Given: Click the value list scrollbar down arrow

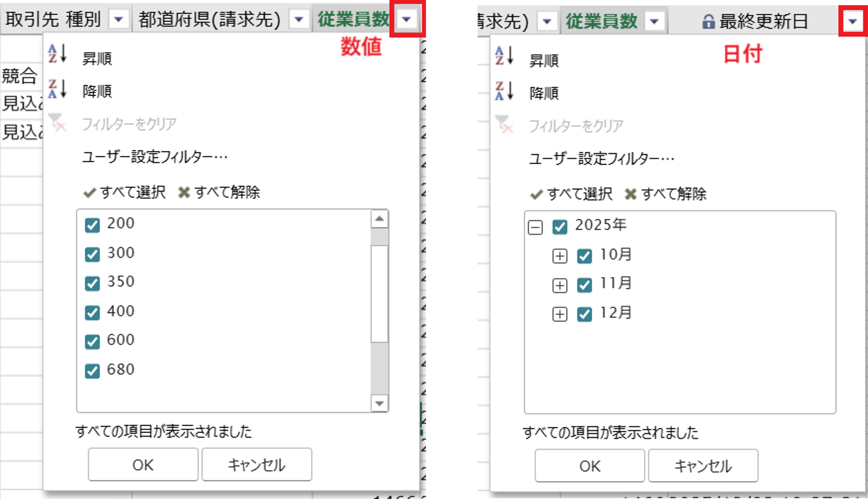Looking at the screenshot, I should point(379,404).
